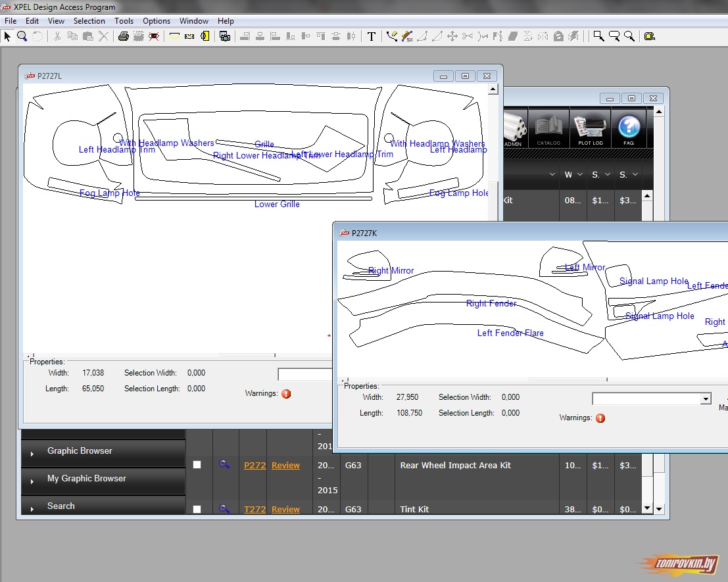Open the Edit menu

32,21
